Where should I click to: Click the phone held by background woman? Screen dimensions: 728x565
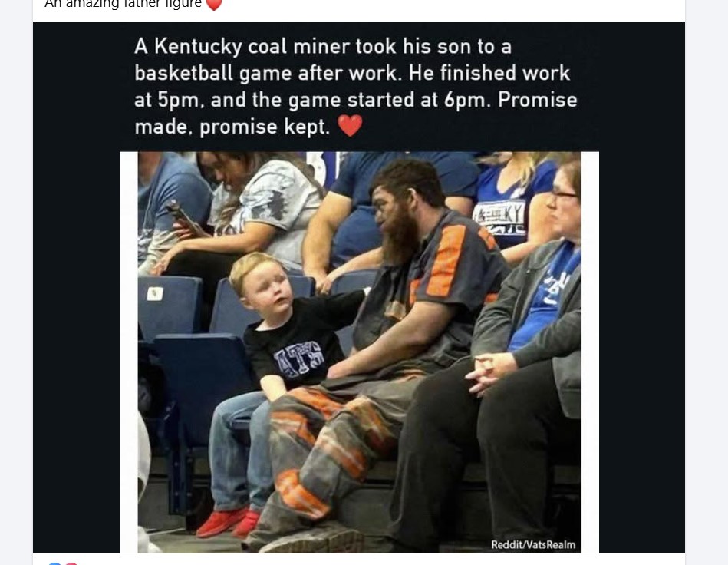(x=179, y=213)
